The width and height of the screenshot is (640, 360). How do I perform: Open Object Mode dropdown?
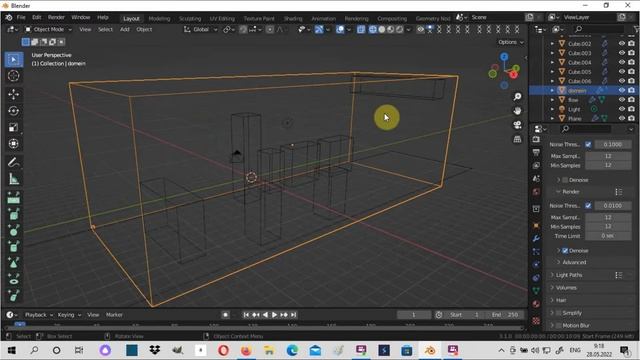48,29
